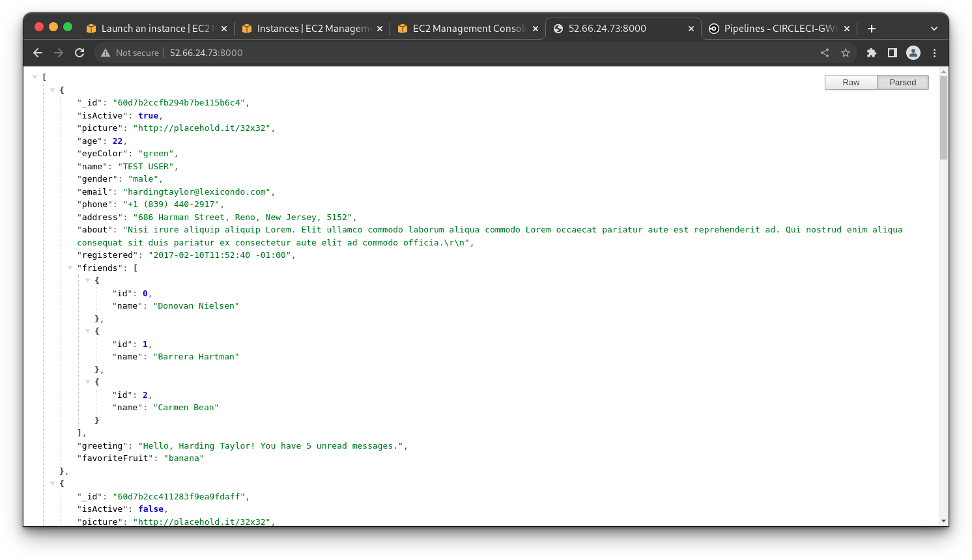Bookmark this tab with the star icon

[846, 53]
